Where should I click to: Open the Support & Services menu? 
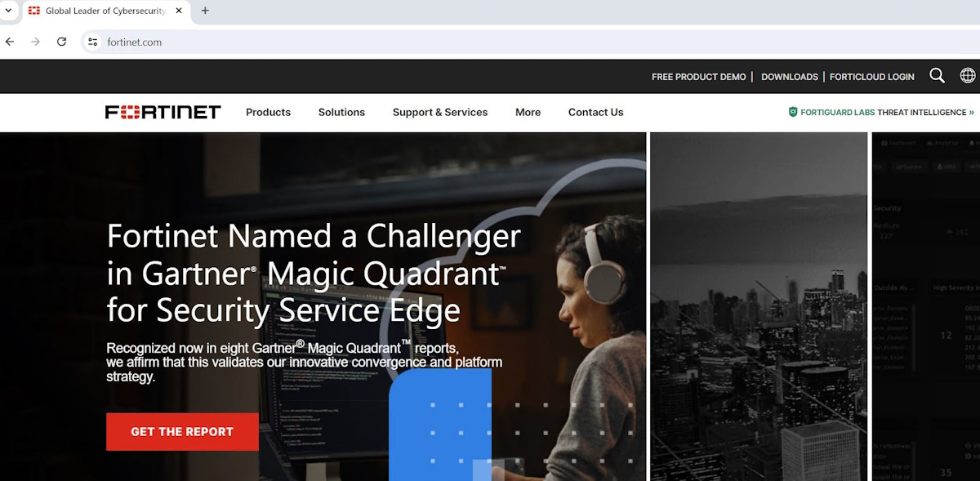[x=440, y=113]
